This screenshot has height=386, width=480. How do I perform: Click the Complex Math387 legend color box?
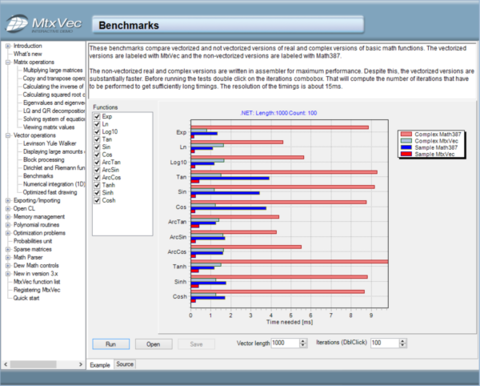[406, 134]
